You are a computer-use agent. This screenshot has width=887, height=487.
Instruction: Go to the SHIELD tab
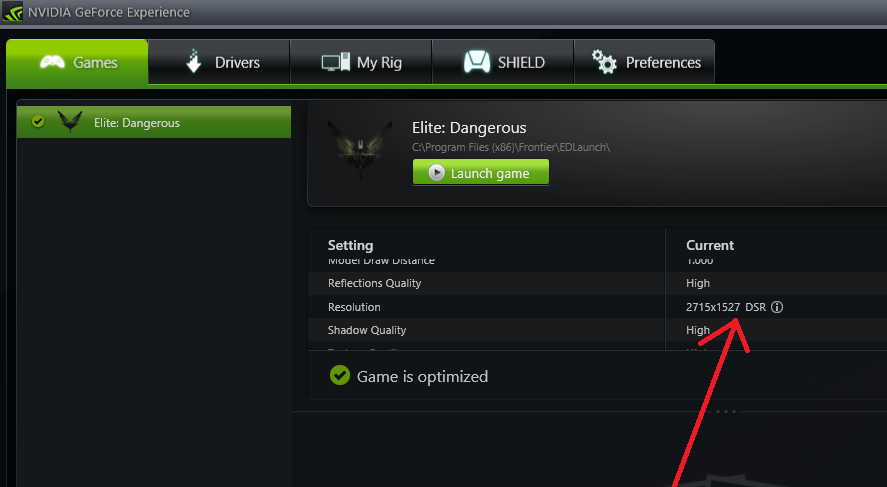pos(503,62)
